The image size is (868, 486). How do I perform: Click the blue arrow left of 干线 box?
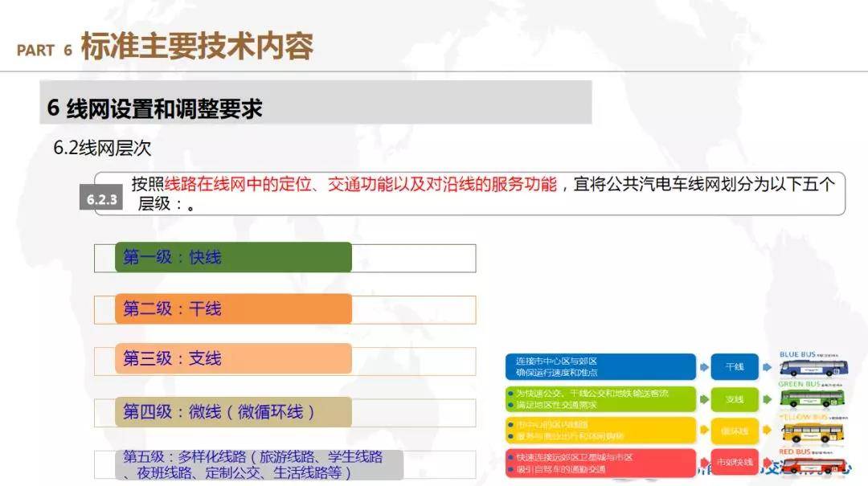click(x=704, y=367)
